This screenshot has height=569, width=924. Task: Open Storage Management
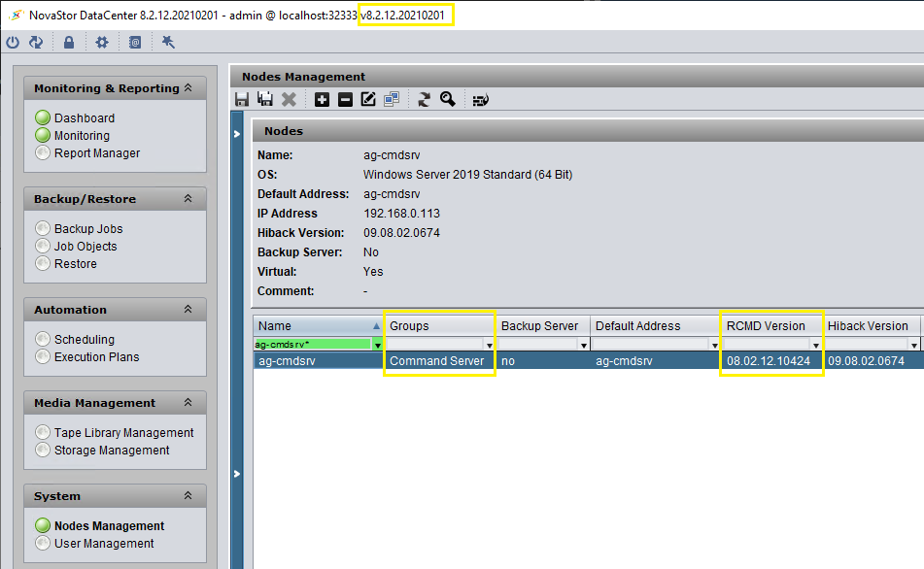click(112, 450)
